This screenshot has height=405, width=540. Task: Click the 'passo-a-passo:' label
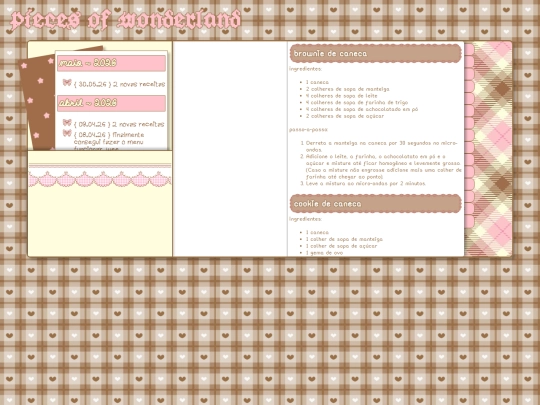pos(309,130)
